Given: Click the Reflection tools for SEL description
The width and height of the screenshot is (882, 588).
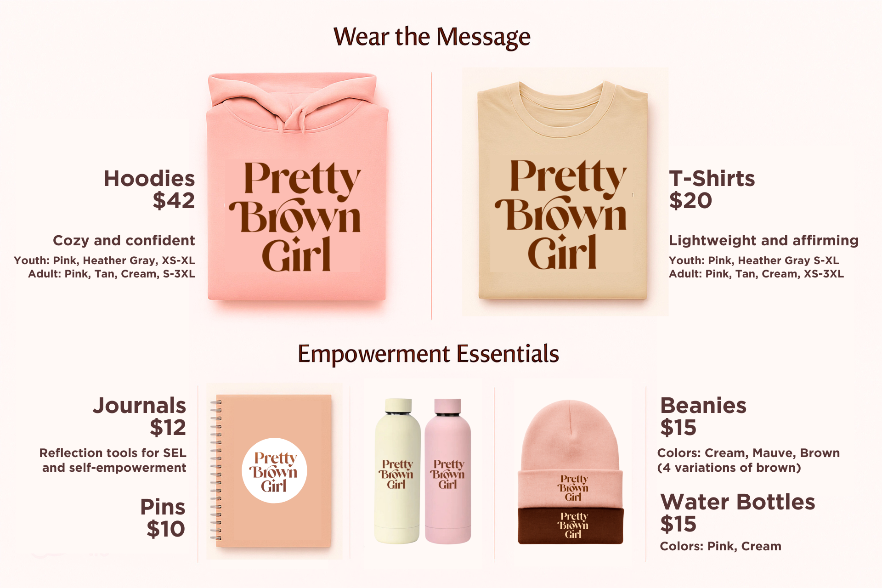Looking at the screenshot, I should [x=113, y=460].
